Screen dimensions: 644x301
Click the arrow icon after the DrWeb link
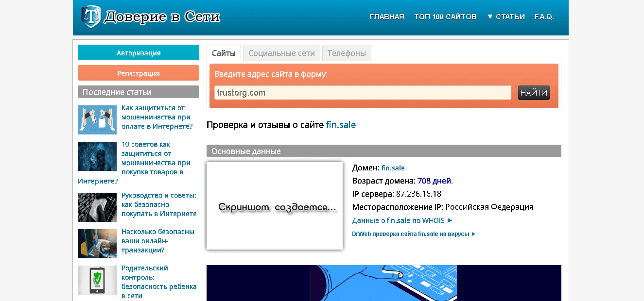tap(472, 234)
